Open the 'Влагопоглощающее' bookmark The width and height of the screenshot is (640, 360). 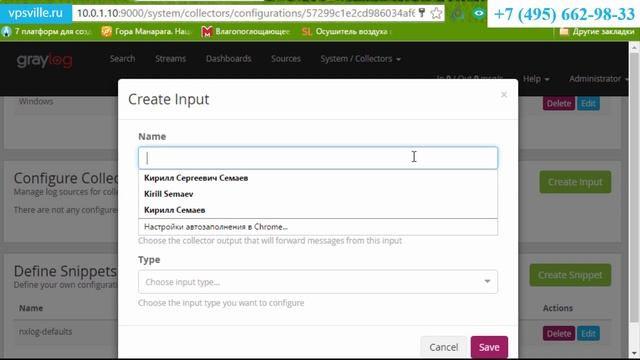245,31
